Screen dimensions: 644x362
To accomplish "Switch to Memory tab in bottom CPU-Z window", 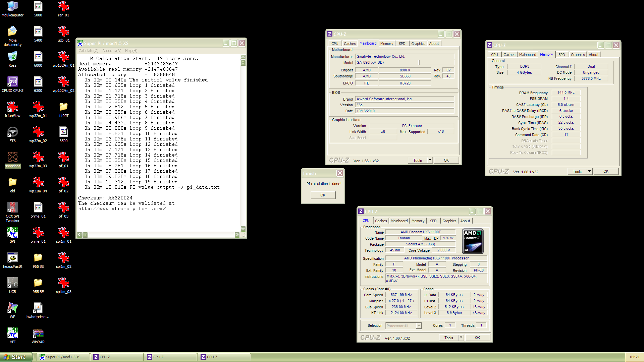I will tap(418, 221).
